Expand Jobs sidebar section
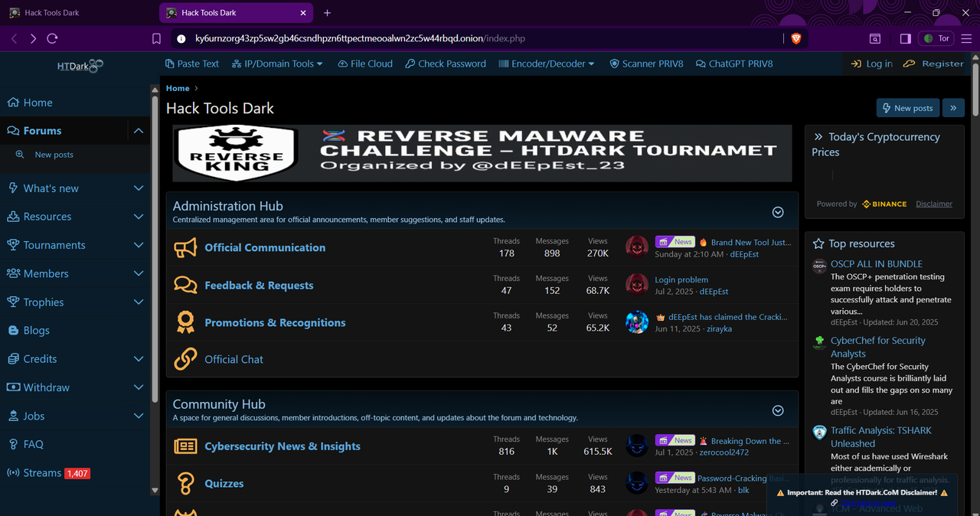The width and height of the screenshot is (980, 516). pos(139,416)
